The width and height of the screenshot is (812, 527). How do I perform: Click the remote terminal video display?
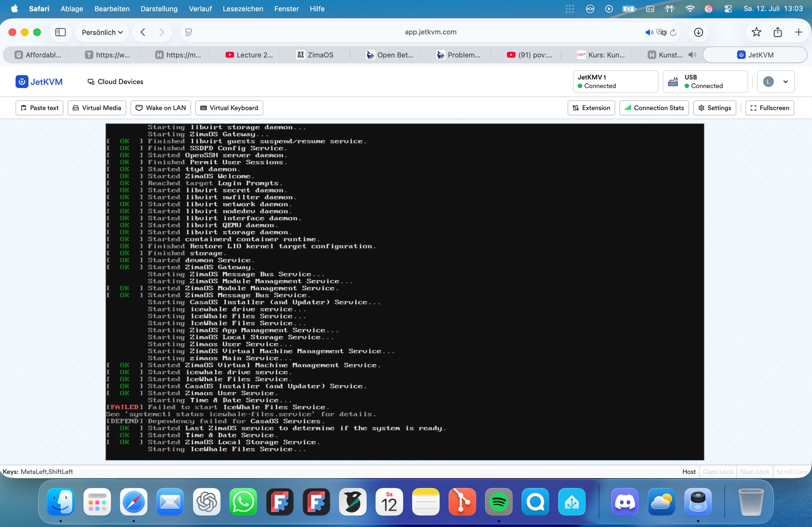(x=405, y=292)
